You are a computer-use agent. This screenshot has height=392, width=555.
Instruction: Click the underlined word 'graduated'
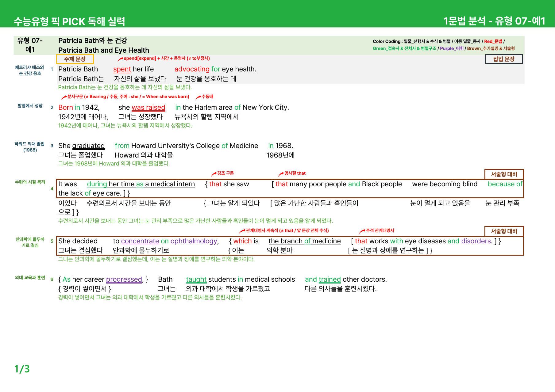click(89, 146)
